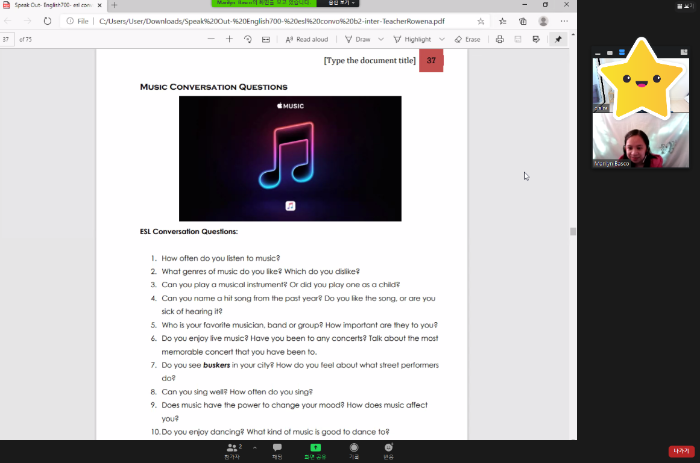Minimize the Zoom video panel

pyautogui.click(x=598, y=53)
